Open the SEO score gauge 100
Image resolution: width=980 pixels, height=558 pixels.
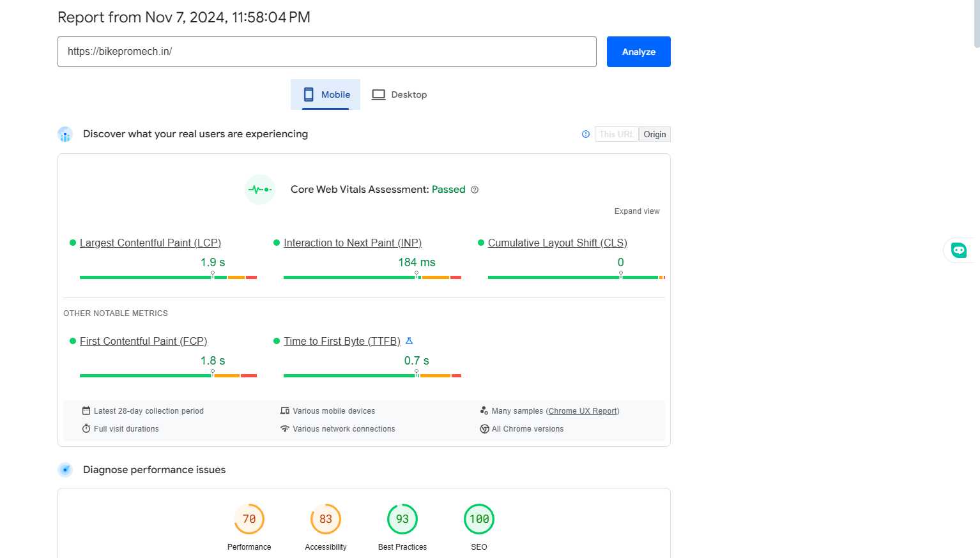479,519
